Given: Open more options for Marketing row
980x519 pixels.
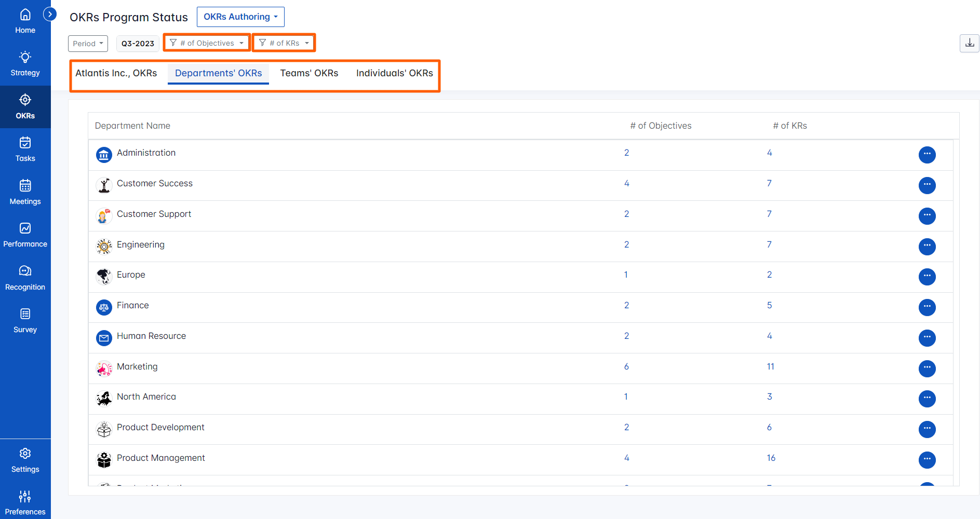Looking at the screenshot, I should click(x=927, y=368).
